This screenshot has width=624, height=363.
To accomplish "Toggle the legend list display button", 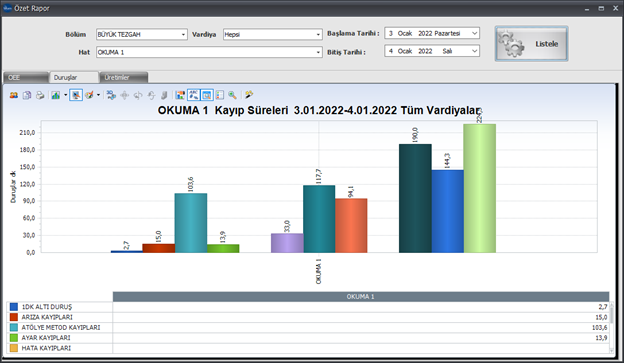I will 220,95.
